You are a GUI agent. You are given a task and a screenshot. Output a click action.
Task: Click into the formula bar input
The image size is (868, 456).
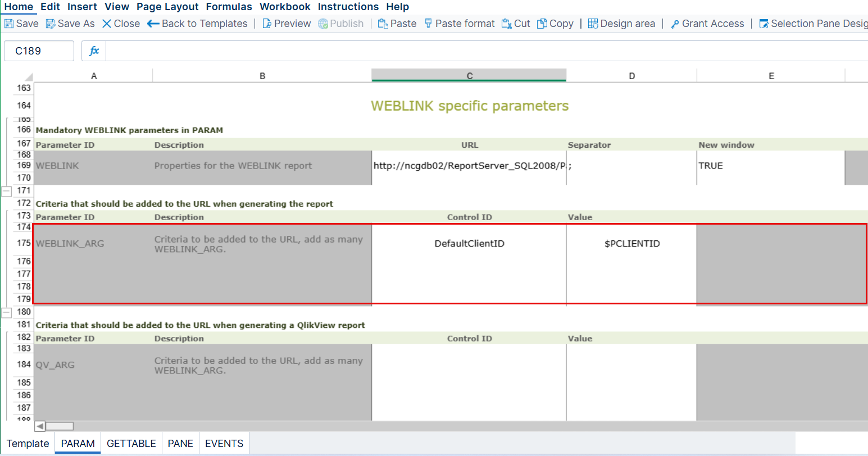pyautogui.click(x=487, y=51)
